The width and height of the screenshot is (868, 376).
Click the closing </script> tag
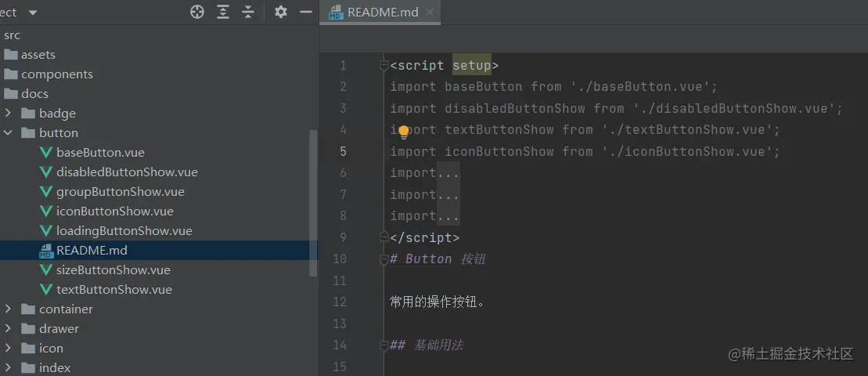click(424, 237)
